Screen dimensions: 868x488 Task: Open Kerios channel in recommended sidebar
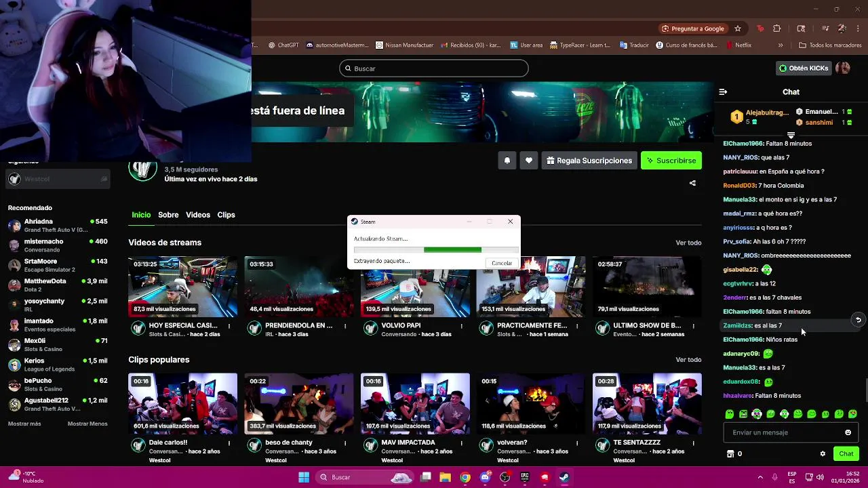coord(58,365)
